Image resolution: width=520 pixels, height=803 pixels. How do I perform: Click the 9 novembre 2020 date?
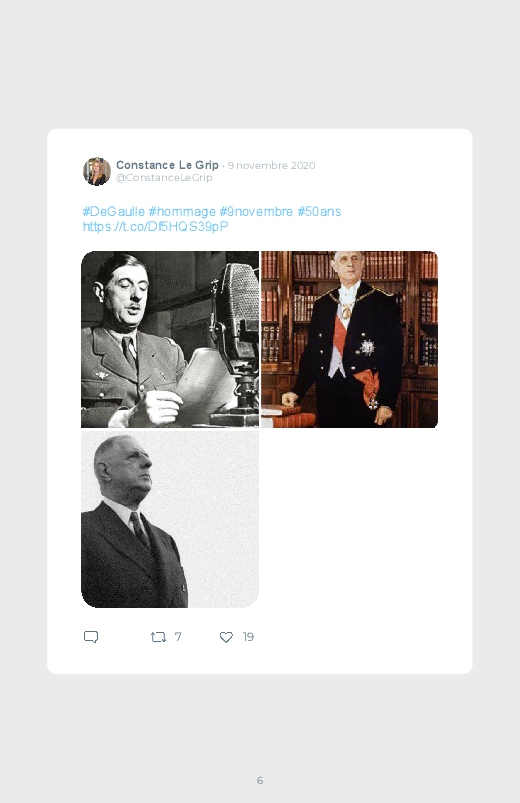[x=272, y=165]
